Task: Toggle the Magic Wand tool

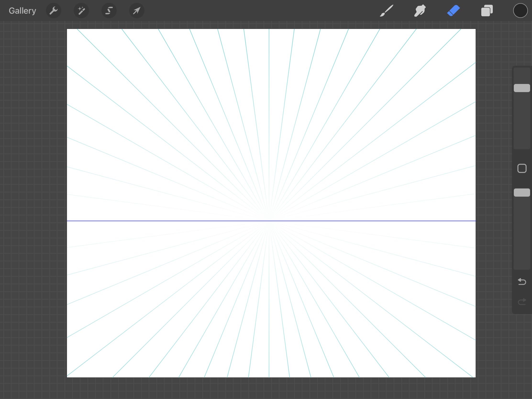Action: coord(82,10)
